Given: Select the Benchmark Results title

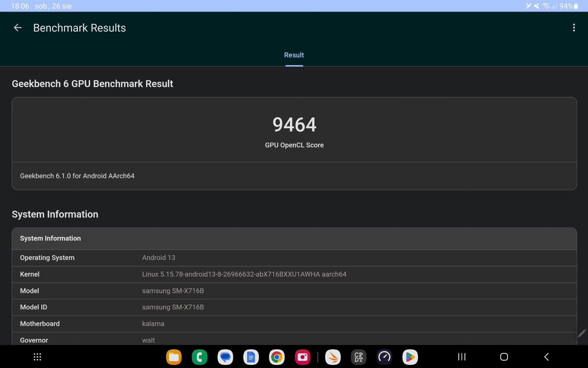Looking at the screenshot, I should (80, 28).
